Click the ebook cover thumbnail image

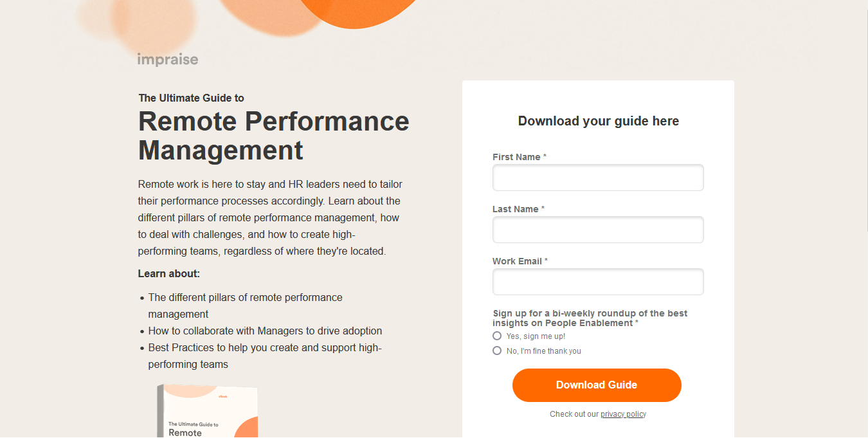click(208, 411)
